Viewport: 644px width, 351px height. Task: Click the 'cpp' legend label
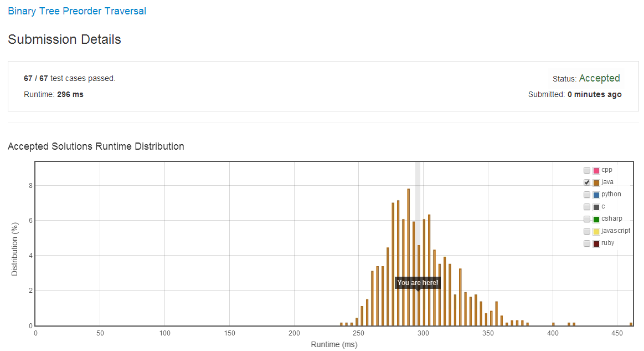tap(607, 170)
